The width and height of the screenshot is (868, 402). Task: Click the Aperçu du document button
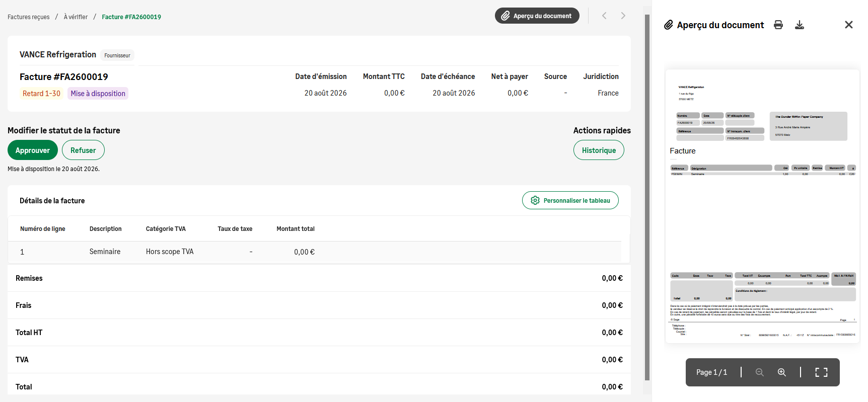tap(537, 16)
